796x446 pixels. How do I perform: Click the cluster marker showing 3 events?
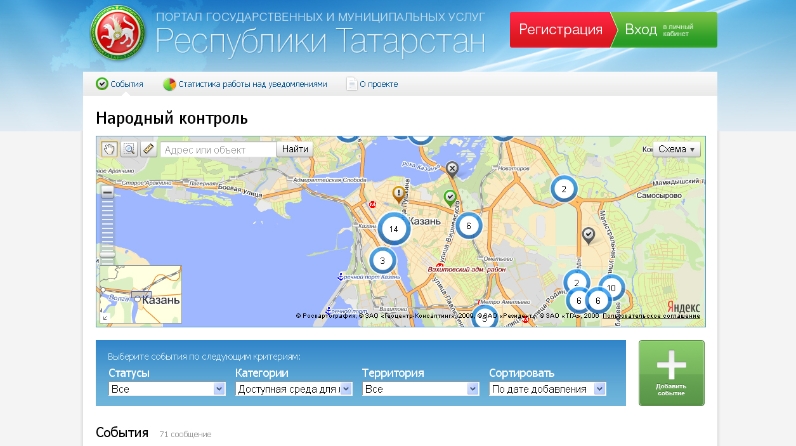(382, 260)
